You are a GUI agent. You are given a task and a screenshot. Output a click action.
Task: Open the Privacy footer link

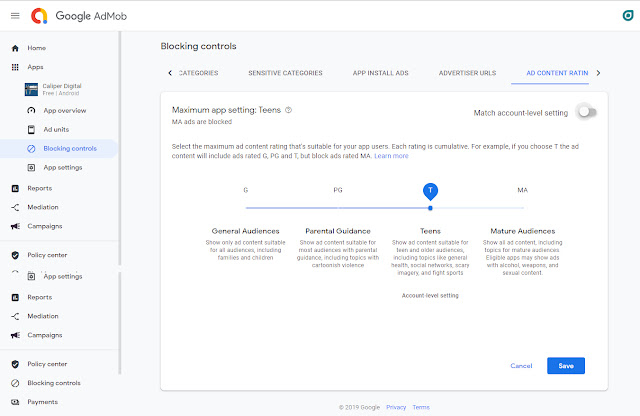click(x=396, y=407)
